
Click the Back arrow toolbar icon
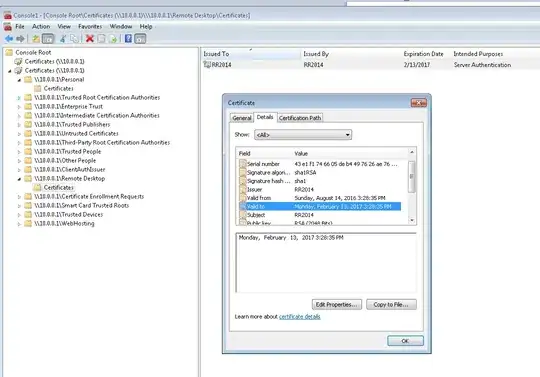9,39
